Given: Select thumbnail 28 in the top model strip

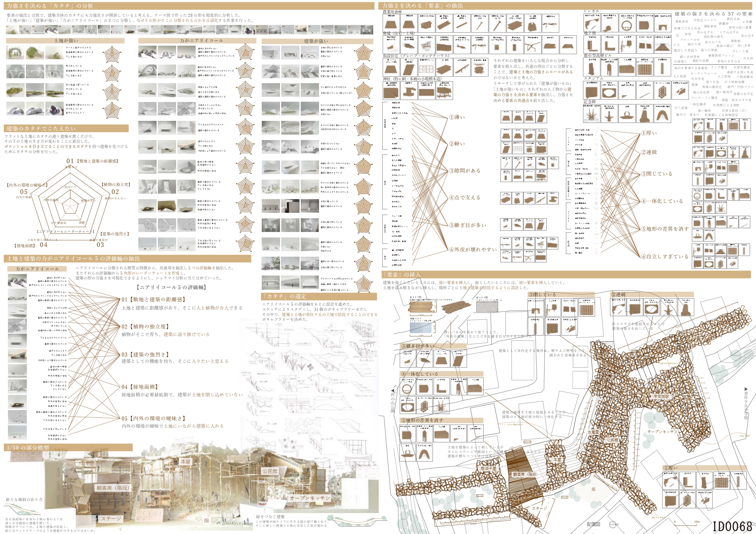Looking at the screenshot, I should [367, 30].
